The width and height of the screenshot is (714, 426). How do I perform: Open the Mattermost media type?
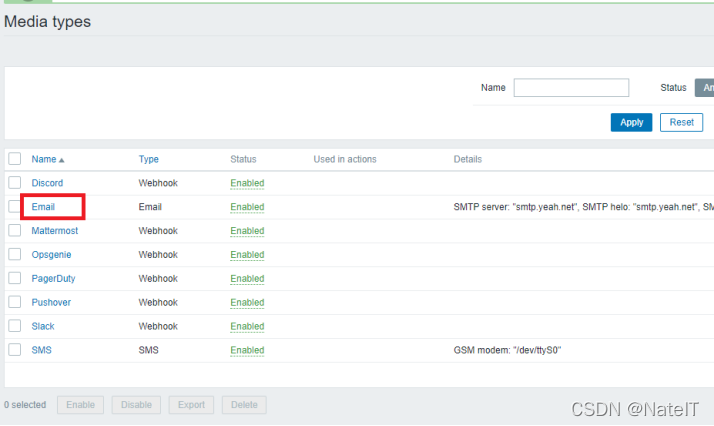pyautogui.click(x=55, y=231)
